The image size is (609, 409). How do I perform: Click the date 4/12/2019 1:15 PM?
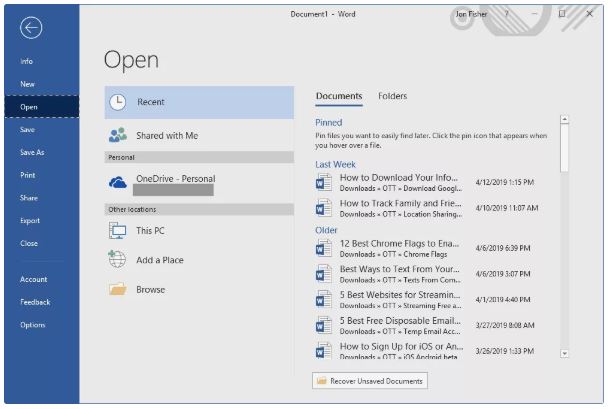click(x=505, y=182)
